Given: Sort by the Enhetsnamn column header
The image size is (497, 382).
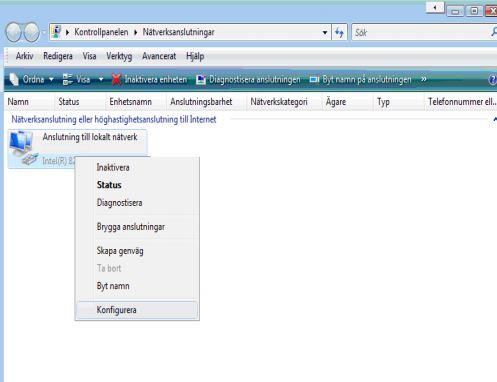Looking at the screenshot, I should [136, 102].
